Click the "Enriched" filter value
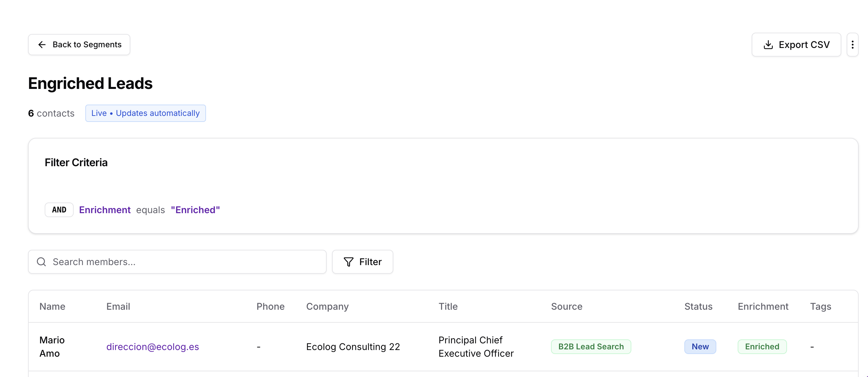Viewport: 868px width, 377px height. coord(195,210)
